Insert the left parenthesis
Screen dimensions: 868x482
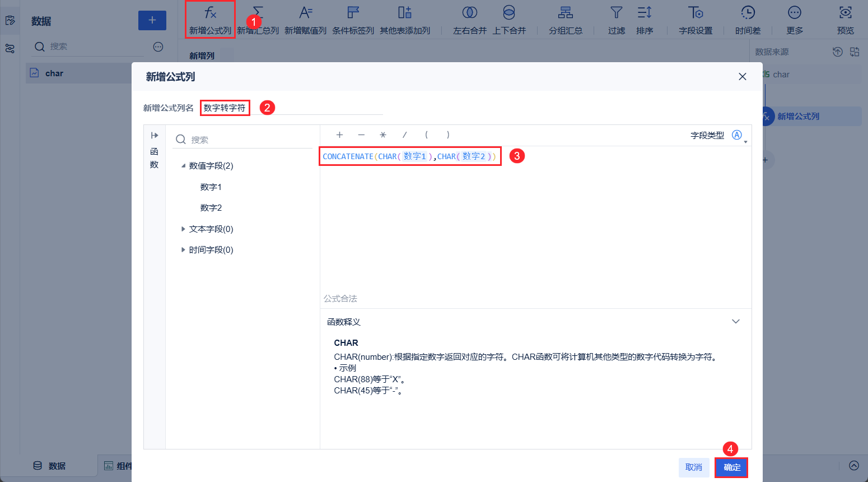point(426,135)
